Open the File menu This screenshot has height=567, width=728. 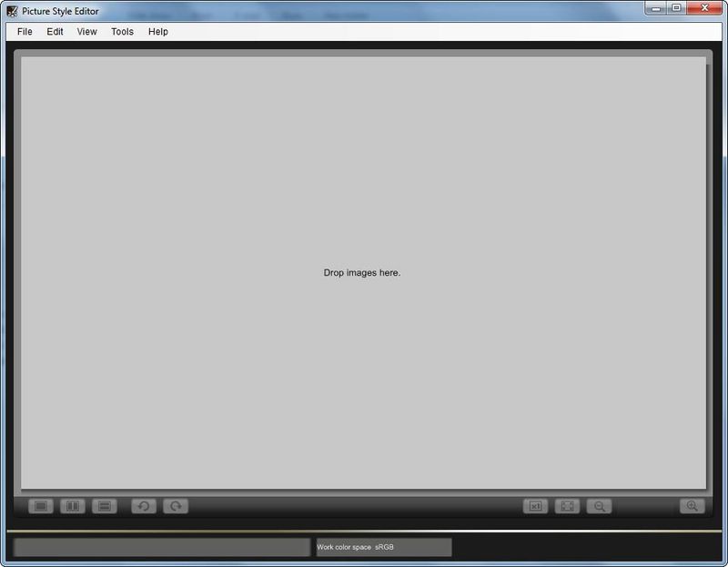[x=25, y=32]
